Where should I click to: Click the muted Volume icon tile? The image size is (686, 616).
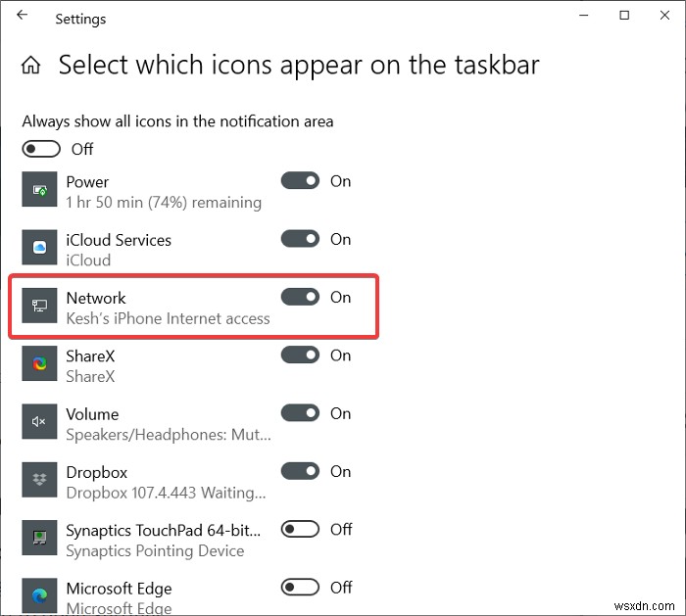tap(39, 421)
